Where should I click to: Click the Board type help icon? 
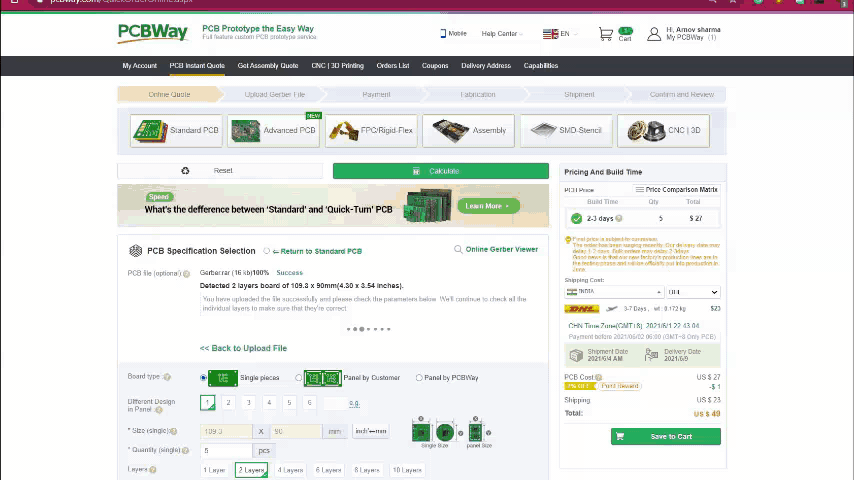pyautogui.click(x=167, y=377)
